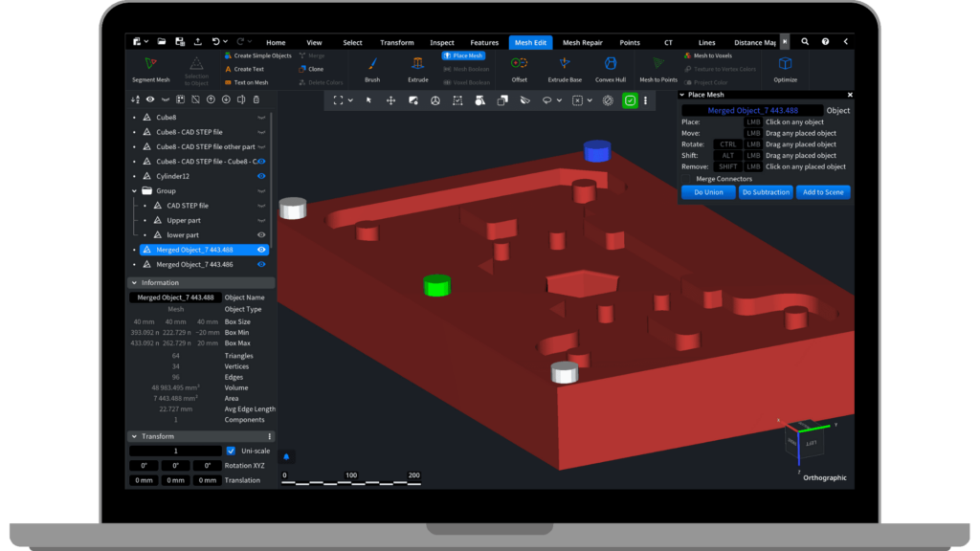The width and height of the screenshot is (980, 551).
Task: Click the green cylinder connector on model
Action: pyautogui.click(x=436, y=286)
